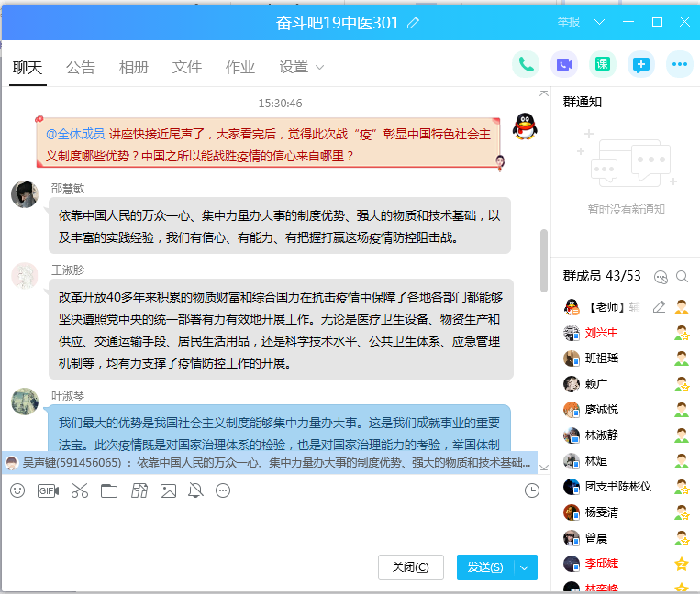700x594 pixels.
Task: Open the green class (课) icon
Action: click(603, 64)
